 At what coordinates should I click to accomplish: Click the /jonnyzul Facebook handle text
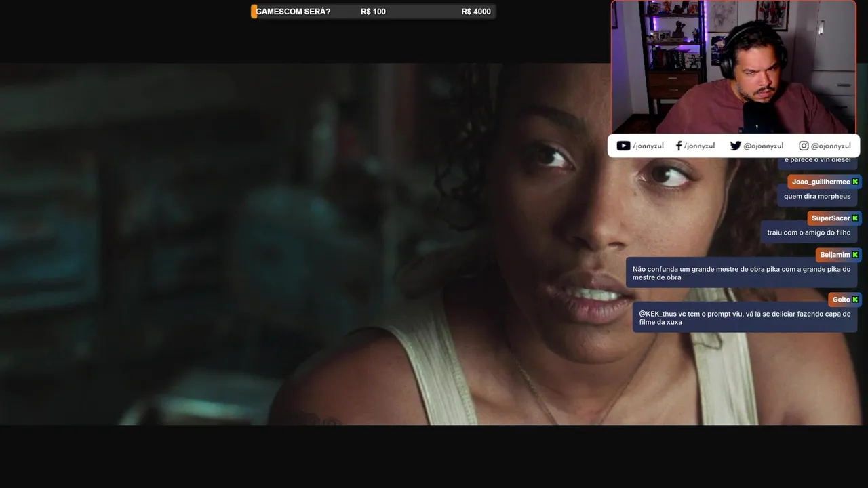[699, 146]
